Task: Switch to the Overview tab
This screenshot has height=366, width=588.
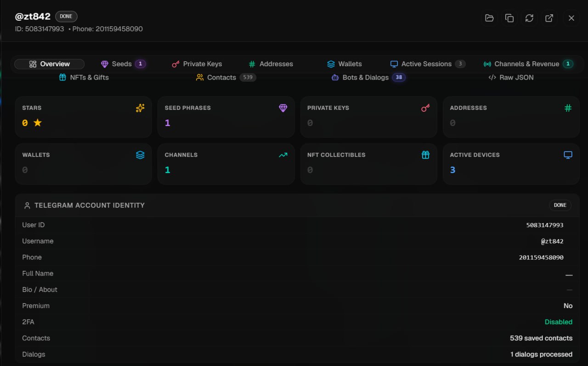Action: pyautogui.click(x=50, y=64)
